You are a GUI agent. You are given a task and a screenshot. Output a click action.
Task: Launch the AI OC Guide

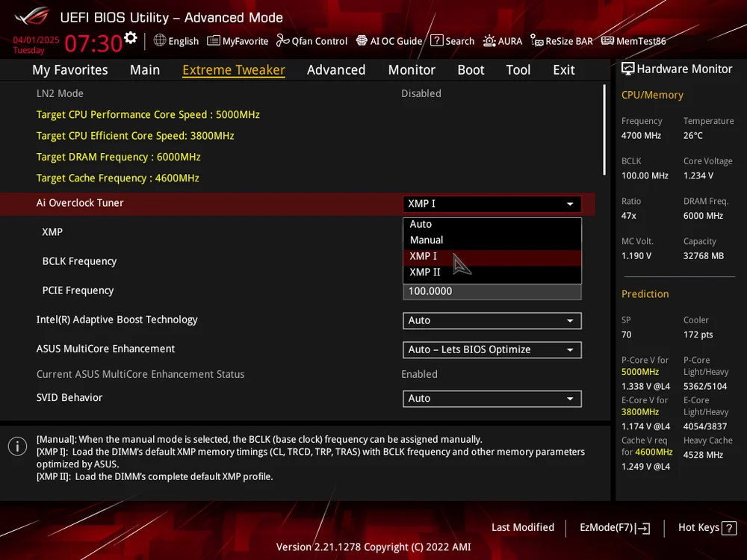tap(388, 41)
